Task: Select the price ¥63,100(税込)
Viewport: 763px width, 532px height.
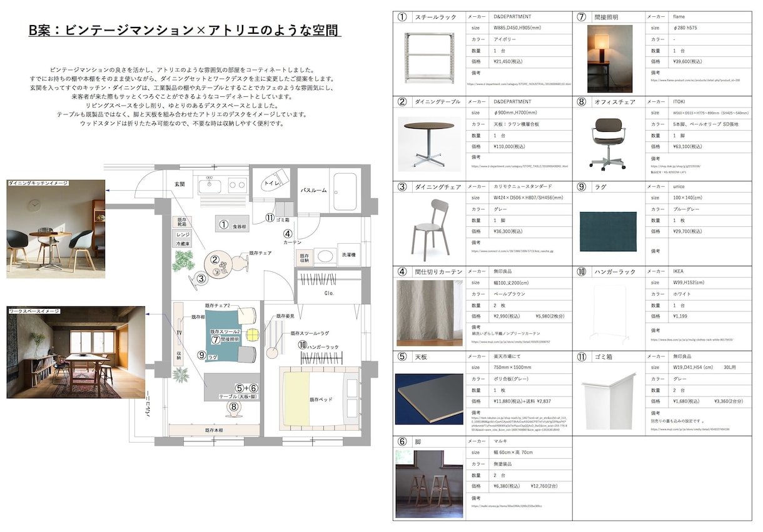Action: 689,146
